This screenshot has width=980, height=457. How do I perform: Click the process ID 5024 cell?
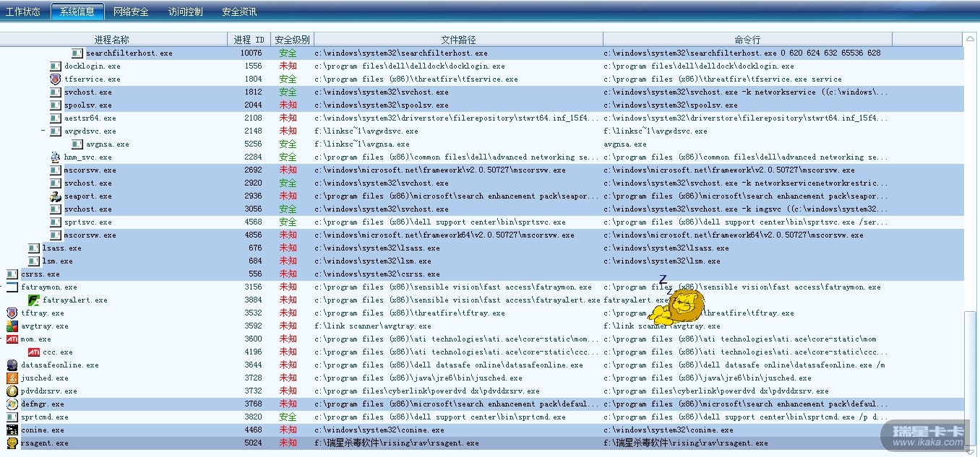(x=253, y=443)
